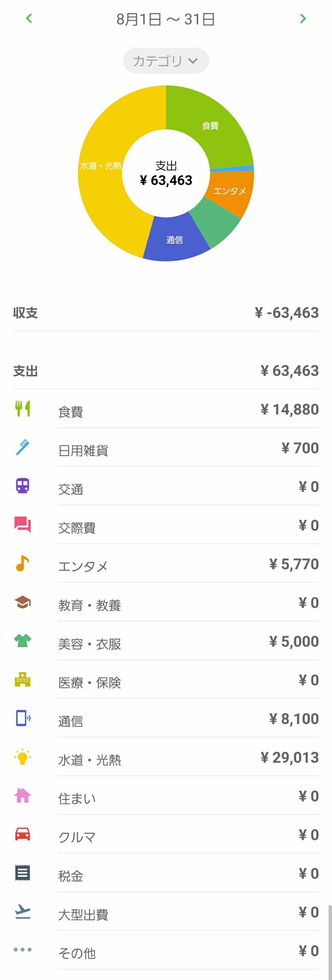The width and height of the screenshot is (332, 980).
Task: Click the graduation cap 教育・教養 icon
Action: [x=23, y=602]
